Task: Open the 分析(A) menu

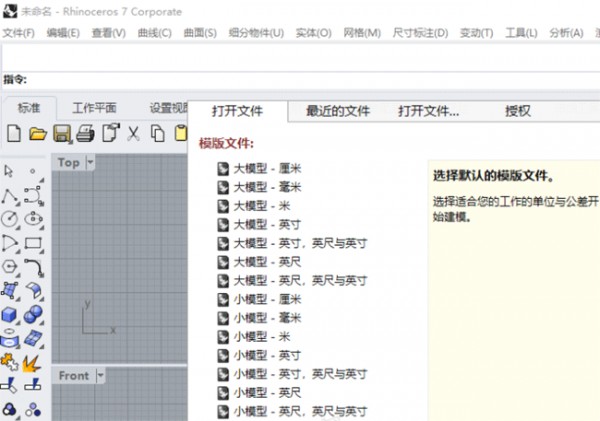Action: click(566, 33)
